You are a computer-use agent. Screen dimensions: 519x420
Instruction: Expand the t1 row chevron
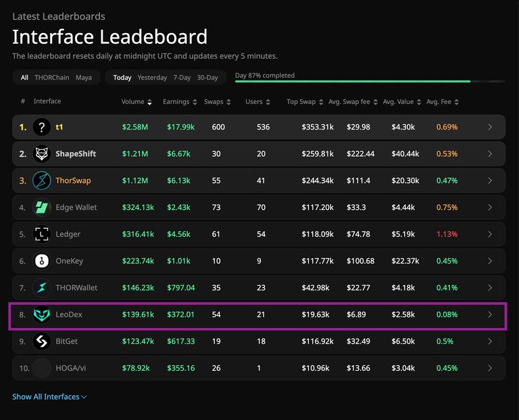click(x=490, y=127)
